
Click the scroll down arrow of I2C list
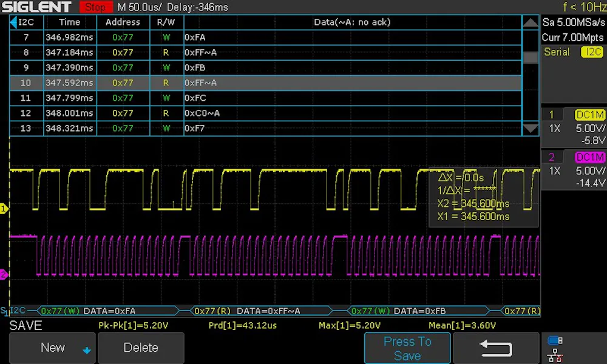click(x=530, y=129)
